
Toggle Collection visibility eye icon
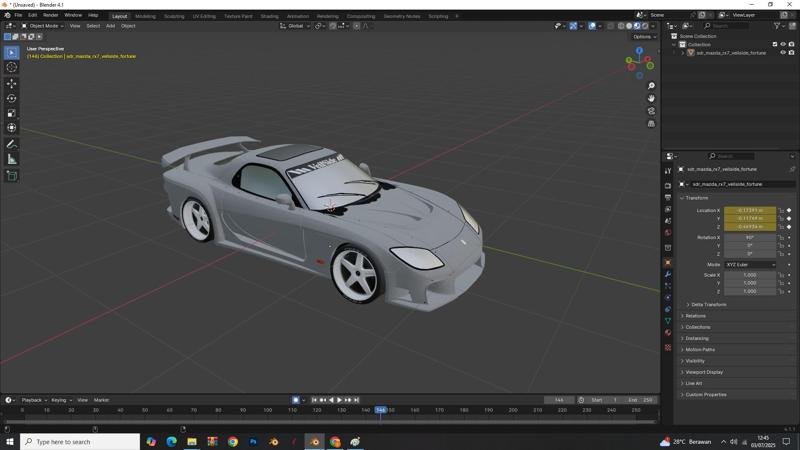pyautogui.click(x=783, y=44)
